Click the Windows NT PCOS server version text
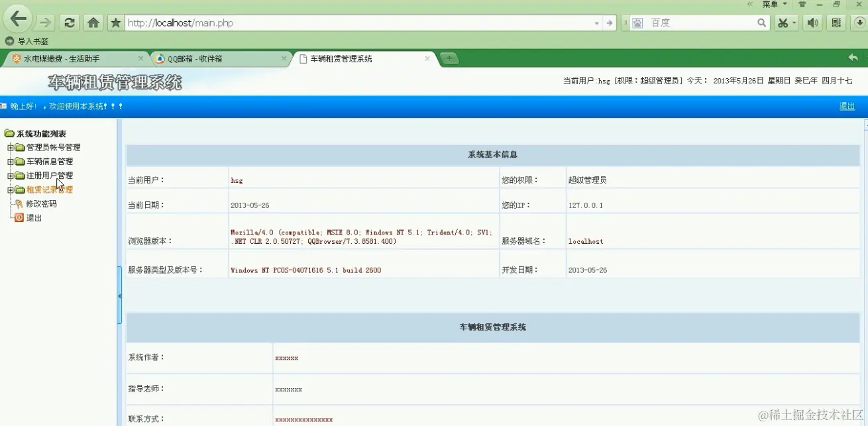The height and width of the screenshot is (426, 868). click(x=305, y=270)
